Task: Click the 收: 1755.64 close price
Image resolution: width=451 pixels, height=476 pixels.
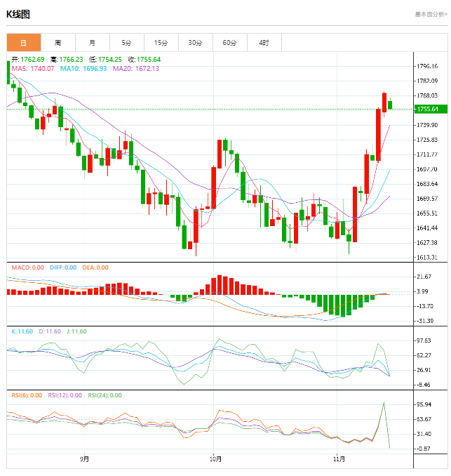Action: coord(144,60)
